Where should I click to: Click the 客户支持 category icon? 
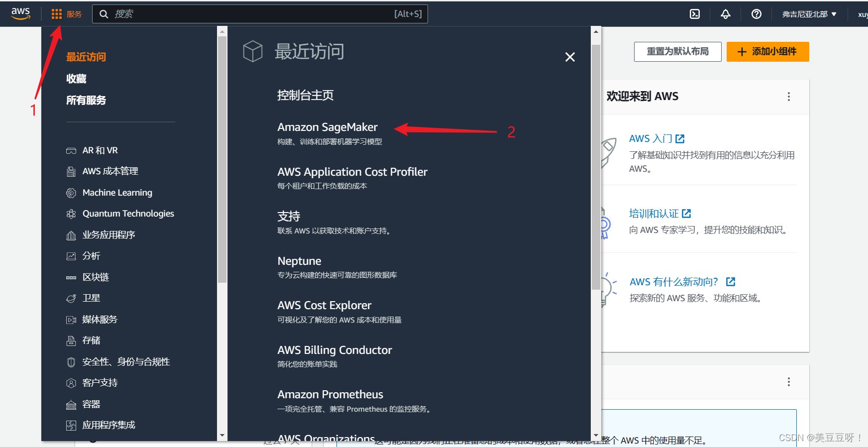[71, 383]
